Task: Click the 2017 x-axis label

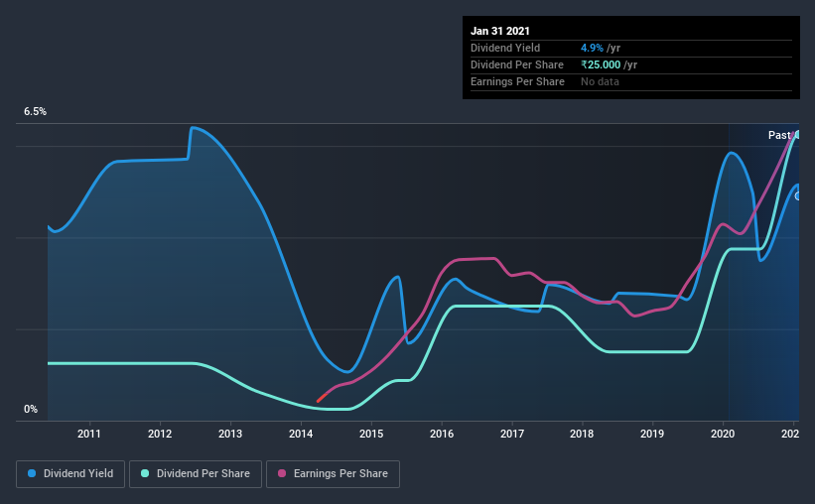Action: click(512, 434)
